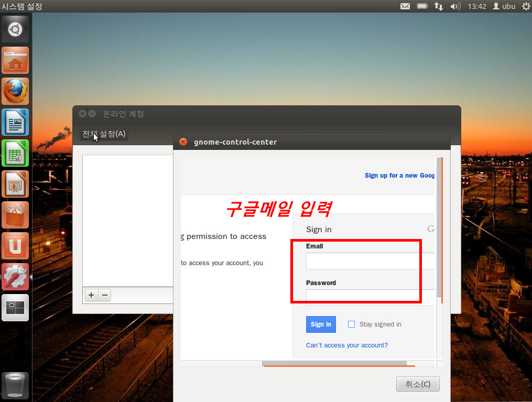Open the network connection indicator menu
The height and width of the screenshot is (402, 532).
point(438,6)
